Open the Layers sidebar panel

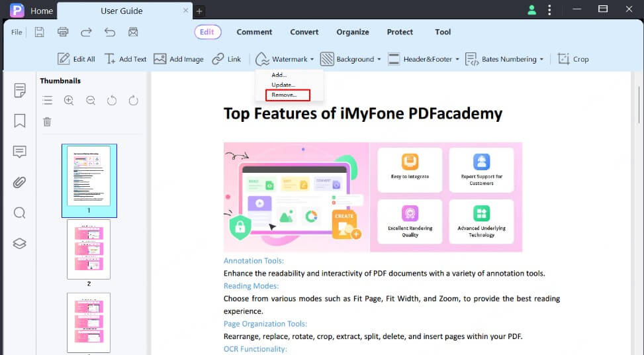tap(19, 243)
